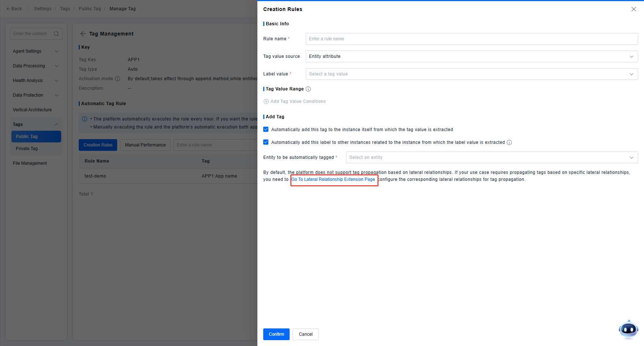Uncheck add tag to instance itself checkbox
The height and width of the screenshot is (346, 644).
coord(266,130)
